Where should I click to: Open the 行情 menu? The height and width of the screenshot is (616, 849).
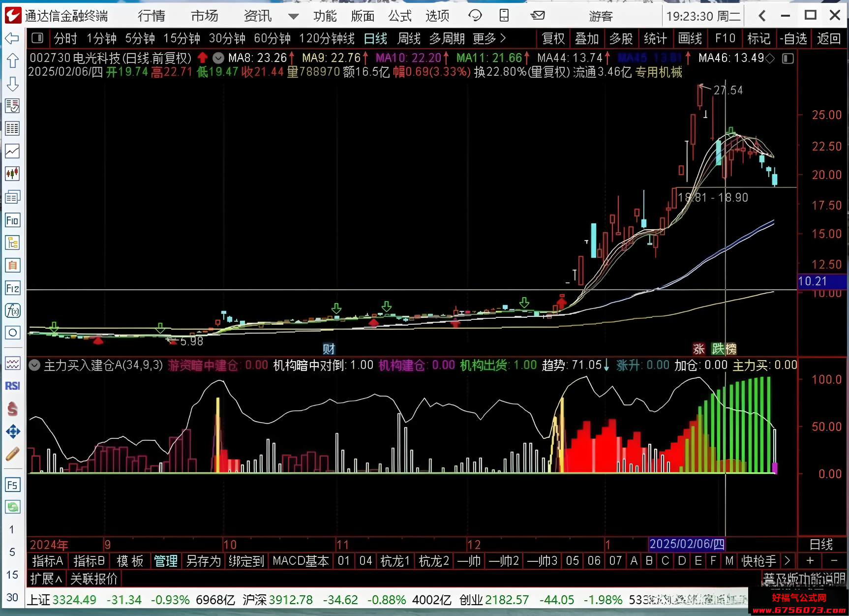[x=152, y=16]
